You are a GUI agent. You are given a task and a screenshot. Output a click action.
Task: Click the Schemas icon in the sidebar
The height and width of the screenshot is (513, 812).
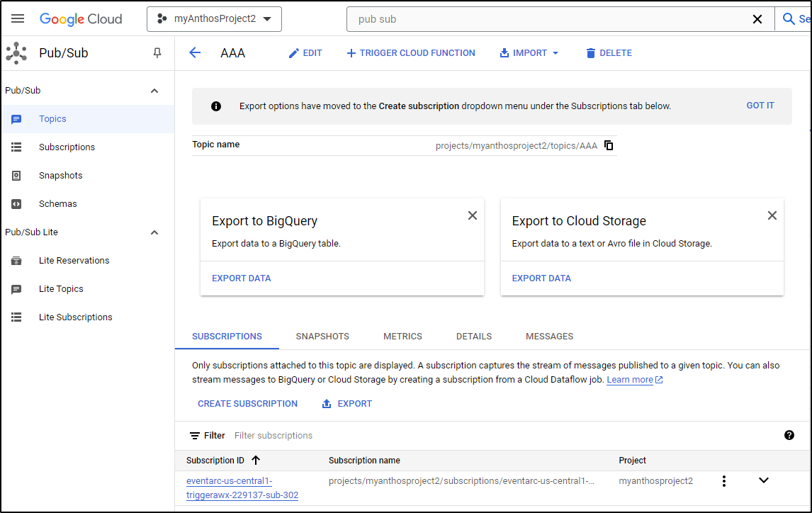click(x=16, y=204)
